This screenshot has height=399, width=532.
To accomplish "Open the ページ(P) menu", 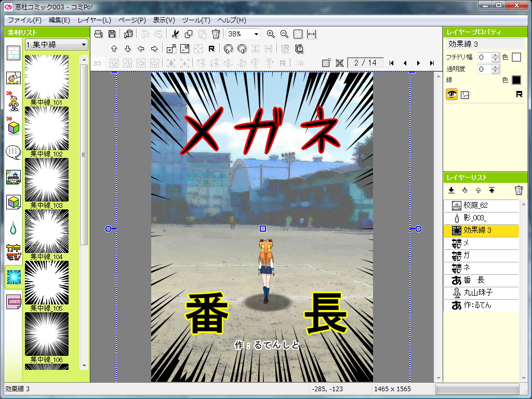I will [x=132, y=20].
